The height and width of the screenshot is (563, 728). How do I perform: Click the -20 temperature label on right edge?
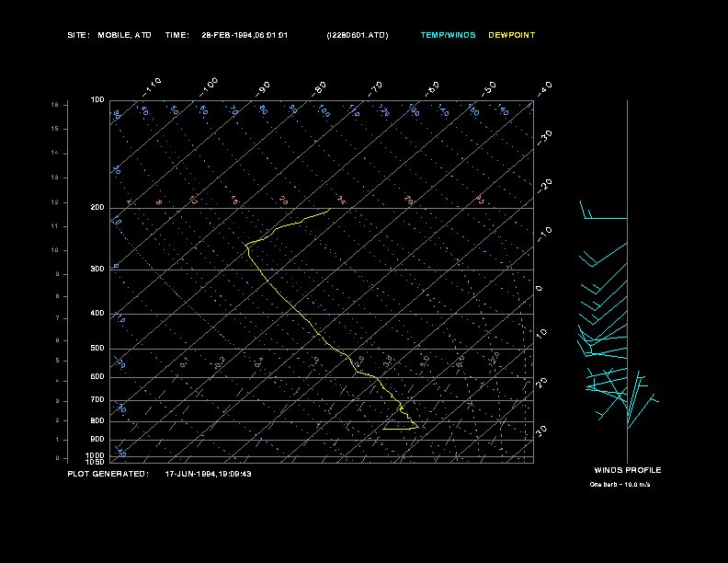coord(544,186)
